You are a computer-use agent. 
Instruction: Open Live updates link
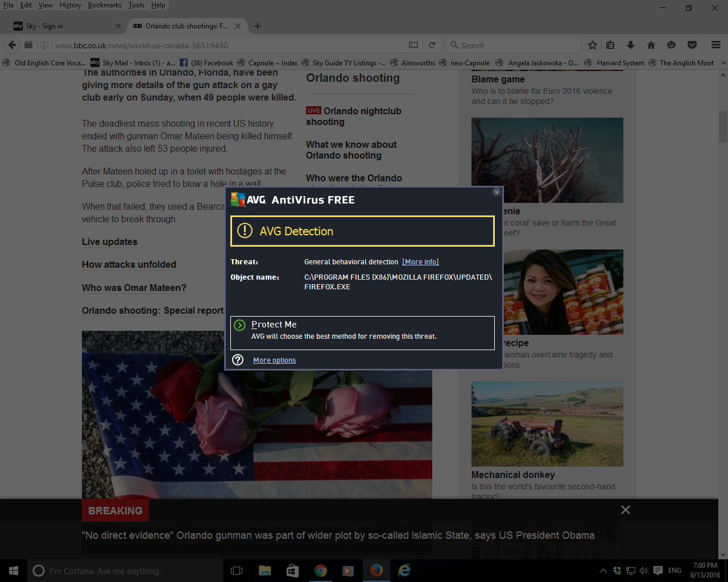coord(110,242)
